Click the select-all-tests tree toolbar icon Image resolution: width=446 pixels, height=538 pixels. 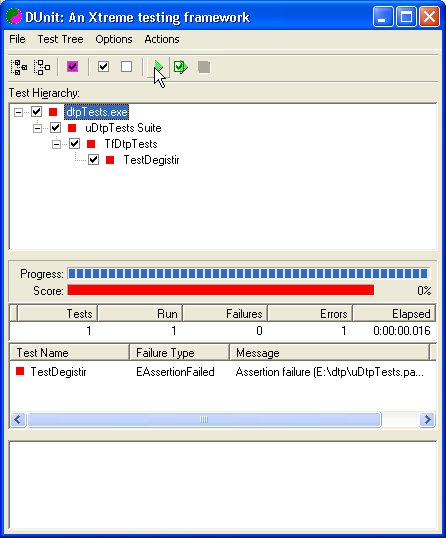(x=19, y=67)
